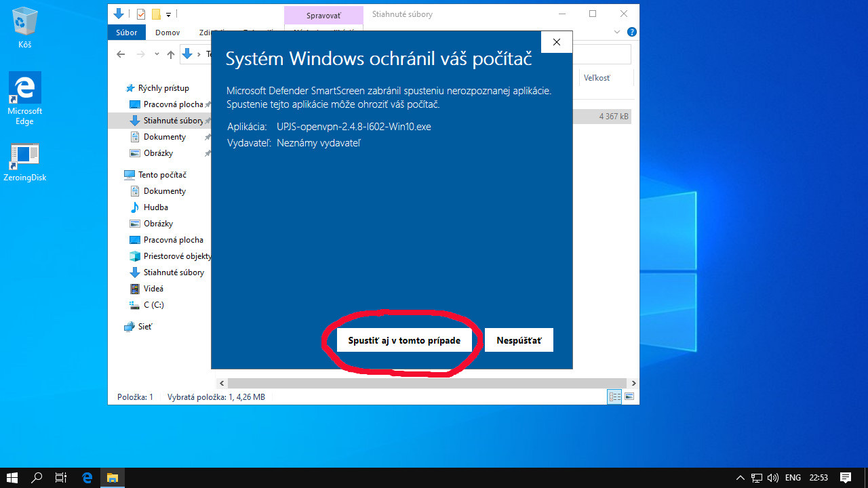
Task: Click the Nespúšťať button
Action: click(x=519, y=340)
